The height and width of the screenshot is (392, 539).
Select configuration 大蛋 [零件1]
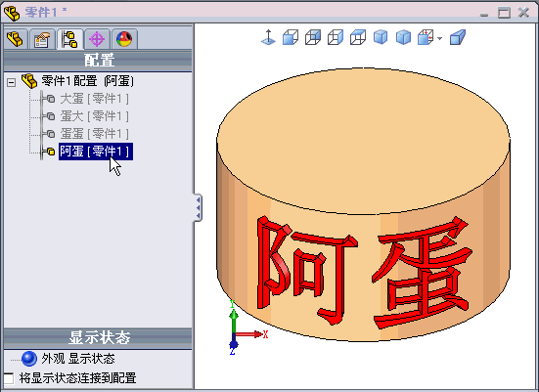(x=95, y=99)
